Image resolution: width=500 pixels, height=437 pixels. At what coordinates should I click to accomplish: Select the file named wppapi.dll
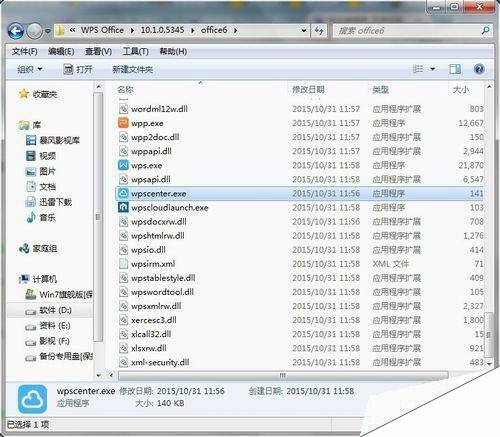pyautogui.click(x=151, y=151)
